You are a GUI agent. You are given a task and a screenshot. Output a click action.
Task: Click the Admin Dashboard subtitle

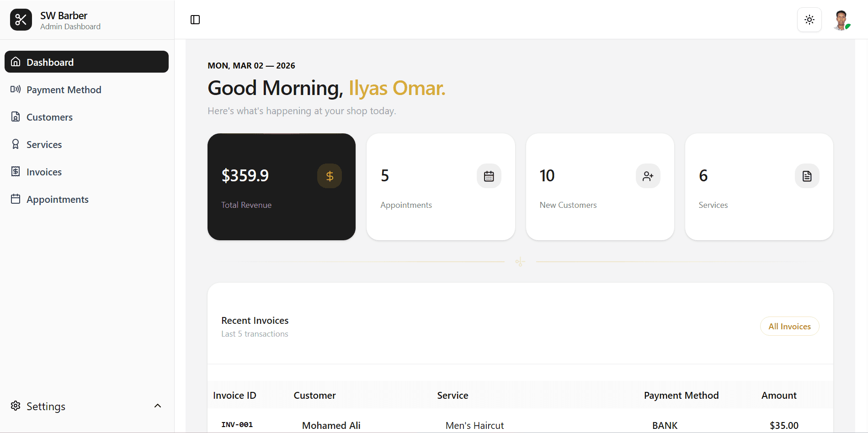tap(70, 26)
